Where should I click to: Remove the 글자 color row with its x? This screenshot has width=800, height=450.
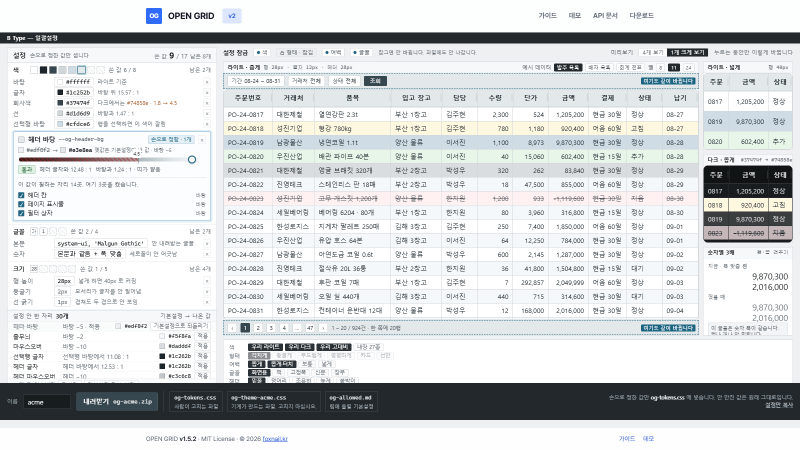[207, 92]
